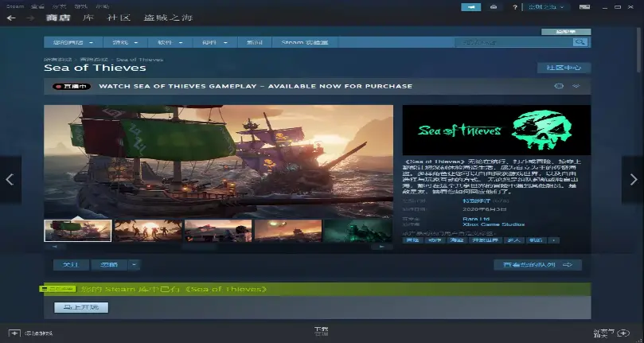Expand more tags with plus button

pos(554,240)
